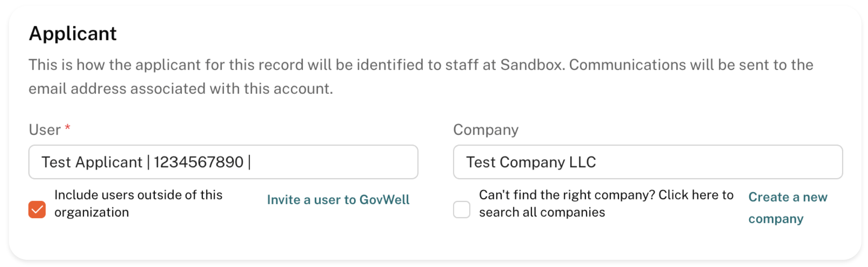Click the word "Sandbox" in the description
Viewport: 868px width, 267px height.
[532, 65]
